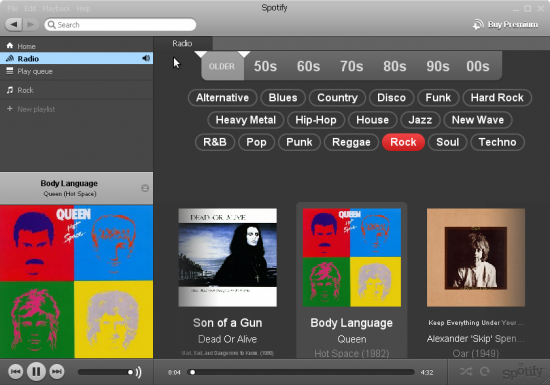This screenshot has height=385, width=550.
Task: Select the 90s decade
Action: (438, 66)
